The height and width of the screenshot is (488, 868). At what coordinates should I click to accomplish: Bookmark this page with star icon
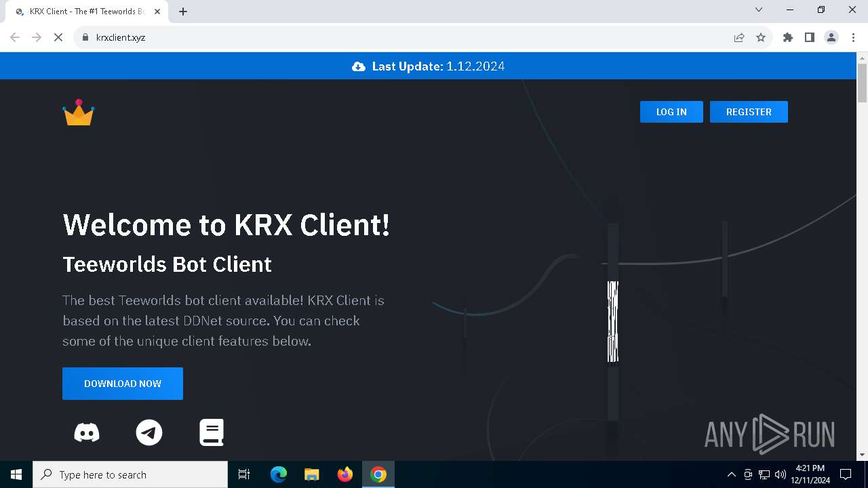pyautogui.click(x=761, y=37)
